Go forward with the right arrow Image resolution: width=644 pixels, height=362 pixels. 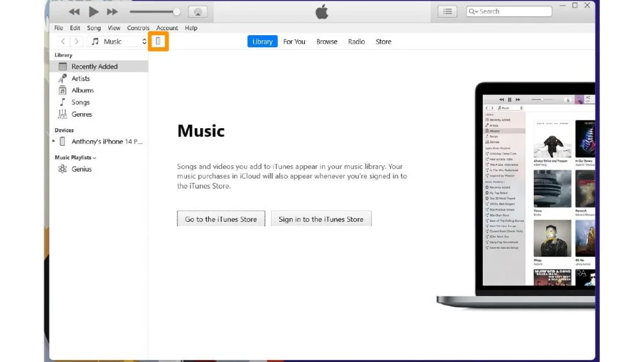point(76,41)
